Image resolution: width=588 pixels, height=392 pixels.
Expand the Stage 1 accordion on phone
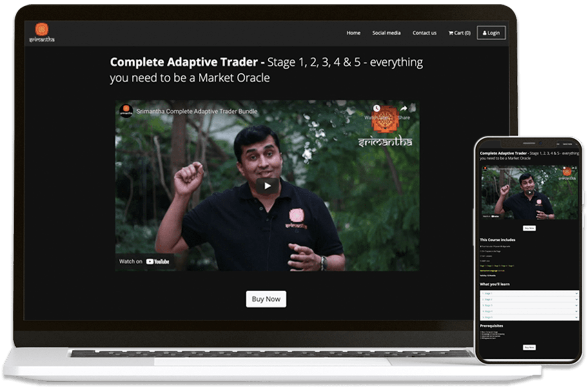point(529,293)
